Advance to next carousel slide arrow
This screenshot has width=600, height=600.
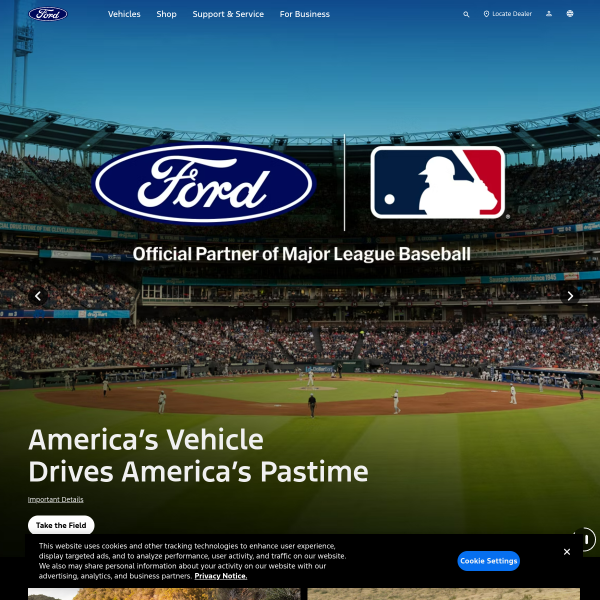(570, 296)
